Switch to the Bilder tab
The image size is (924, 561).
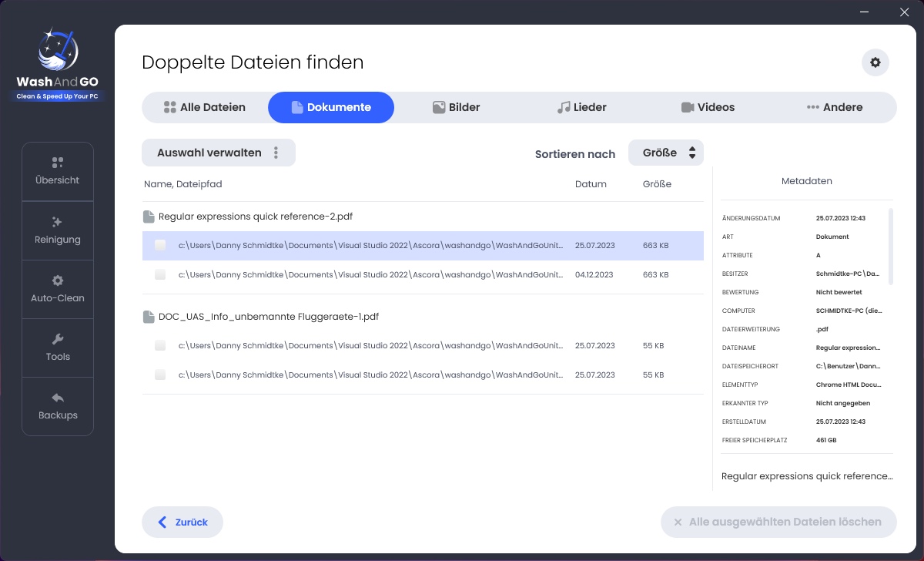pos(456,108)
